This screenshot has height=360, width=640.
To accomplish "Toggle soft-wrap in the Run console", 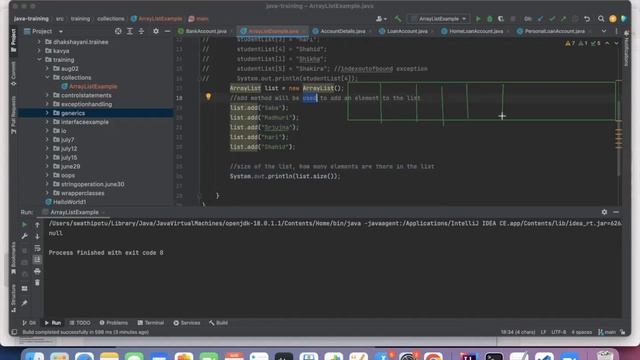I will 37,248.
